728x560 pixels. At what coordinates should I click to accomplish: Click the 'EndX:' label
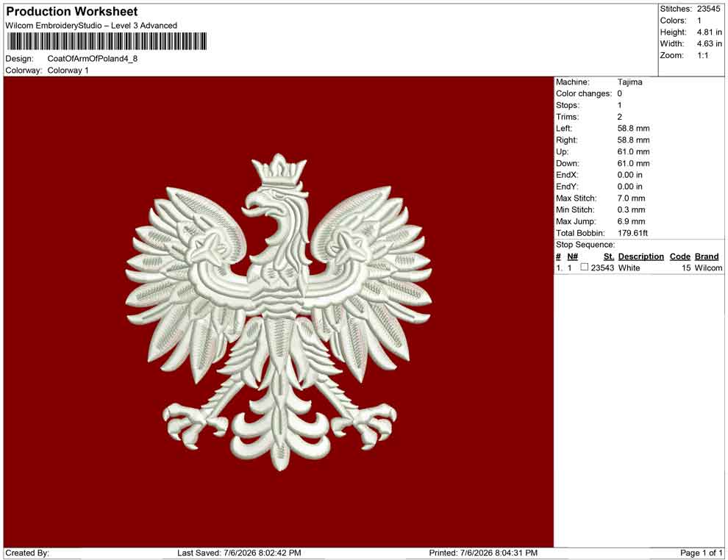567,175
